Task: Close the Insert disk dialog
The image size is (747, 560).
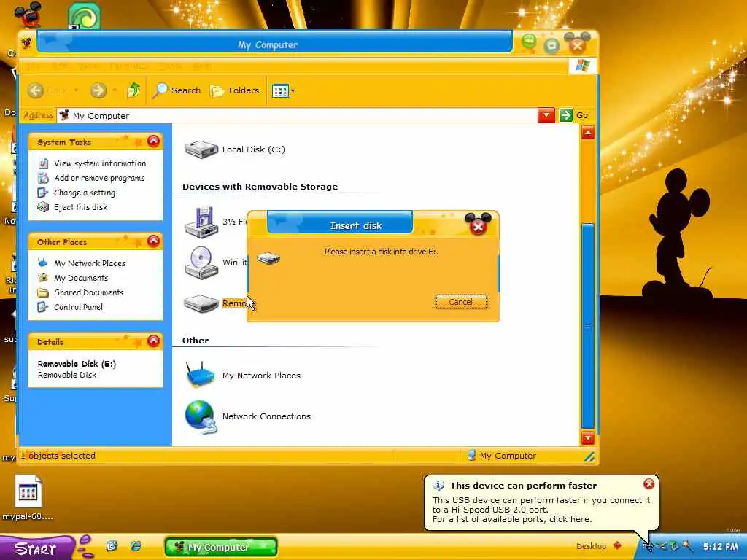Action: coord(478,227)
